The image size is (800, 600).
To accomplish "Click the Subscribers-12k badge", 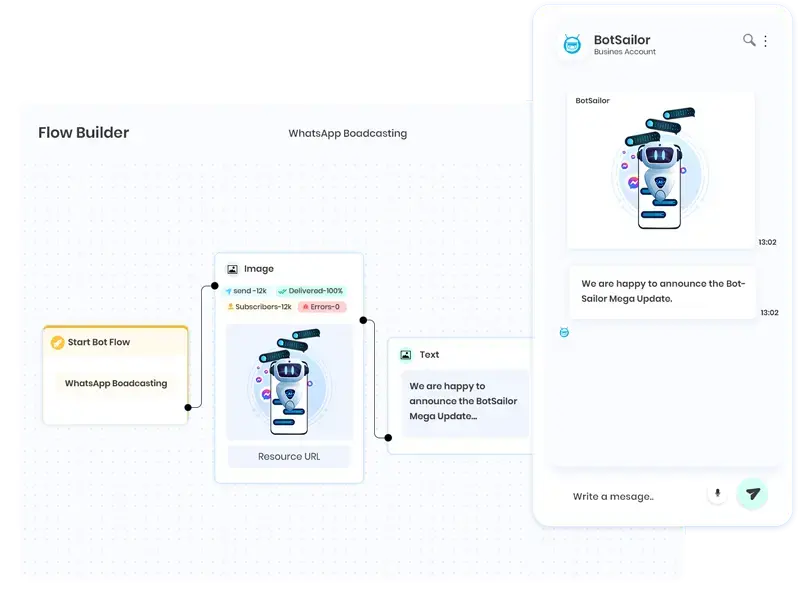I will [x=259, y=307].
